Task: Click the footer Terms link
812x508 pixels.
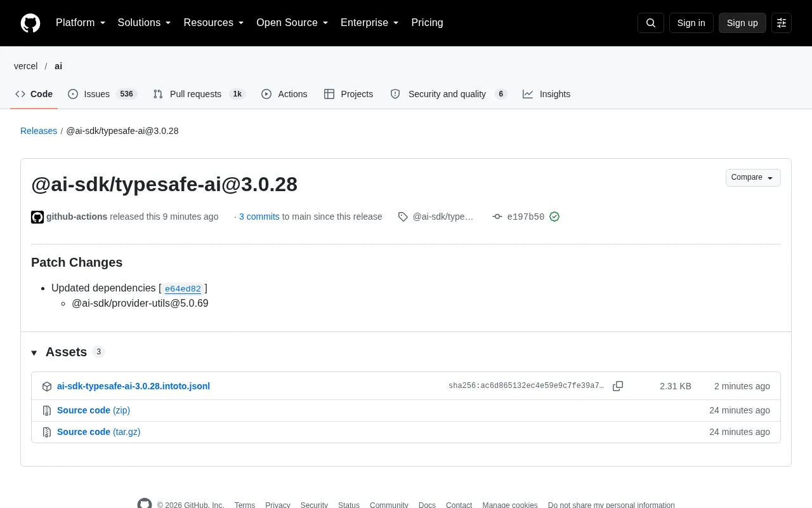Action: tap(245, 505)
